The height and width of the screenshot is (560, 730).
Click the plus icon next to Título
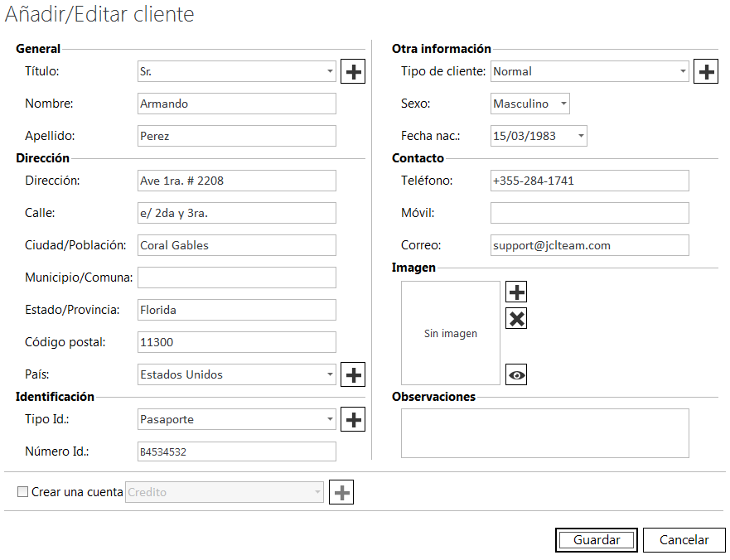pyautogui.click(x=353, y=72)
